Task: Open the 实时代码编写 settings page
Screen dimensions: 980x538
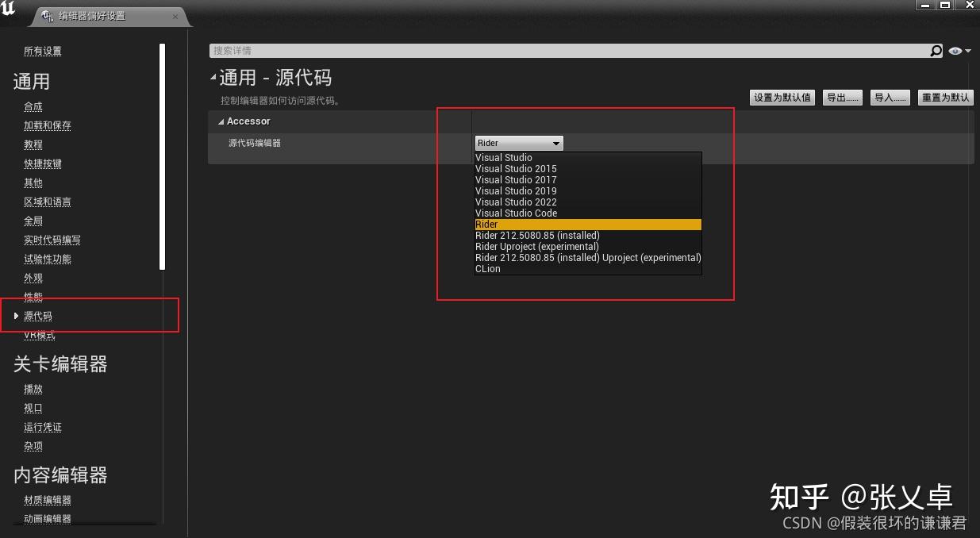Action: 52,240
